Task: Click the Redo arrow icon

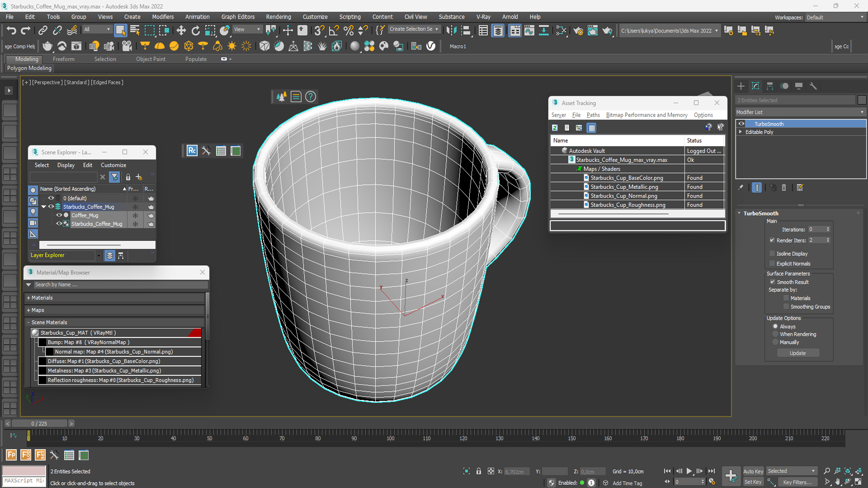Action: click(x=26, y=30)
